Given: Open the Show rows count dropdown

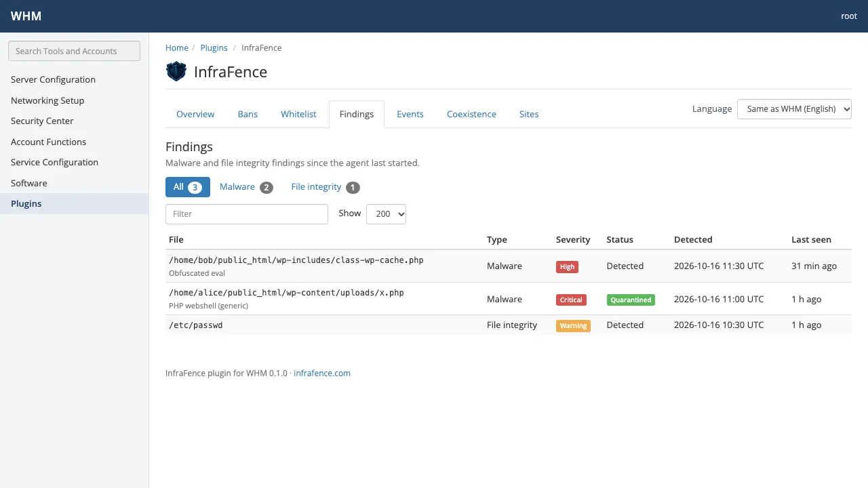Looking at the screenshot, I should pyautogui.click(x=386, y=214).
